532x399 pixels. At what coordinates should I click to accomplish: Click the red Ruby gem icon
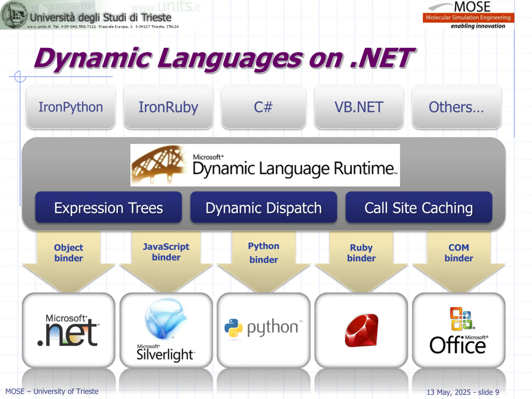pyautogui.click(x=361, y=330)
